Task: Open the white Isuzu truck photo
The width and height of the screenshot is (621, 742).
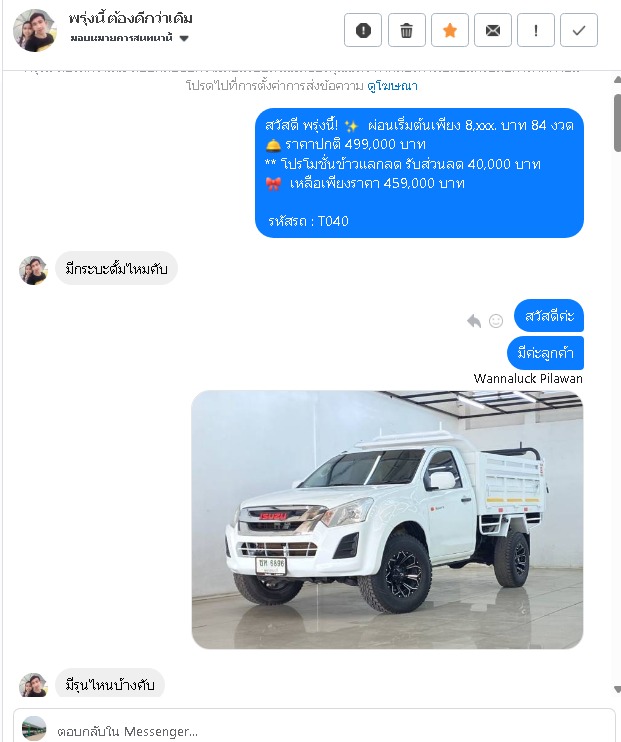Action: tap(387, 520)
